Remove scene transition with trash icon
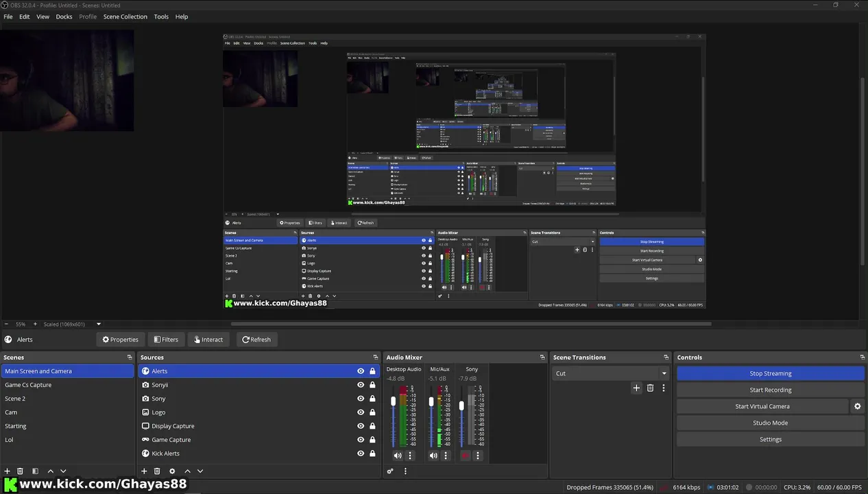The image size is (868, 494). pos(650,388)
